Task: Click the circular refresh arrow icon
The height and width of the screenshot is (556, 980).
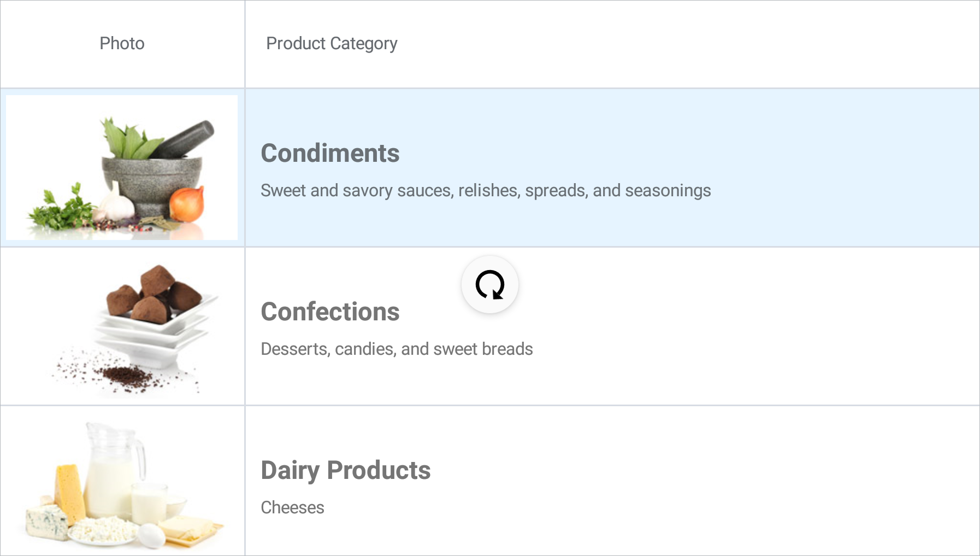Action: (x=489, y=284)
